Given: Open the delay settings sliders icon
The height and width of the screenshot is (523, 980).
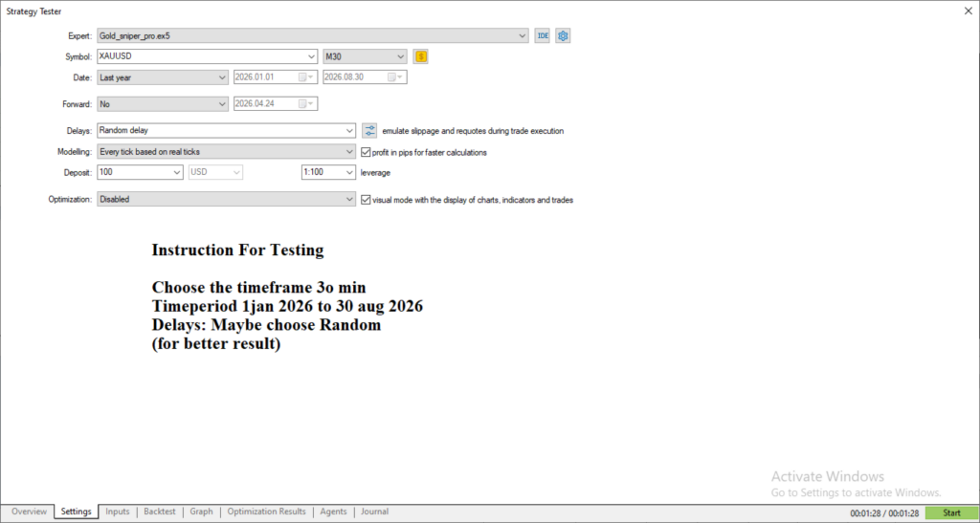Looking at the screenshot, I should (x=370, y=130).
